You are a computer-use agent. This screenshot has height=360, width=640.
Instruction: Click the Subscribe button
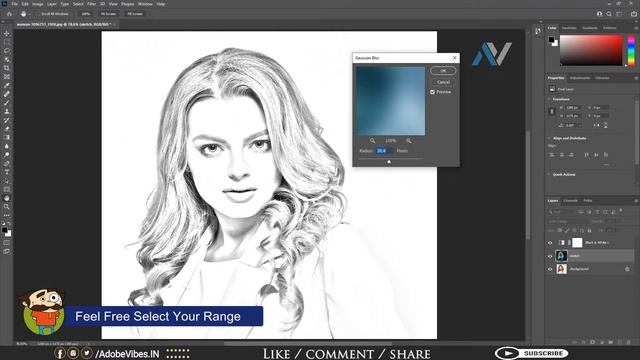pyautogui.click(x=532, y=353)
